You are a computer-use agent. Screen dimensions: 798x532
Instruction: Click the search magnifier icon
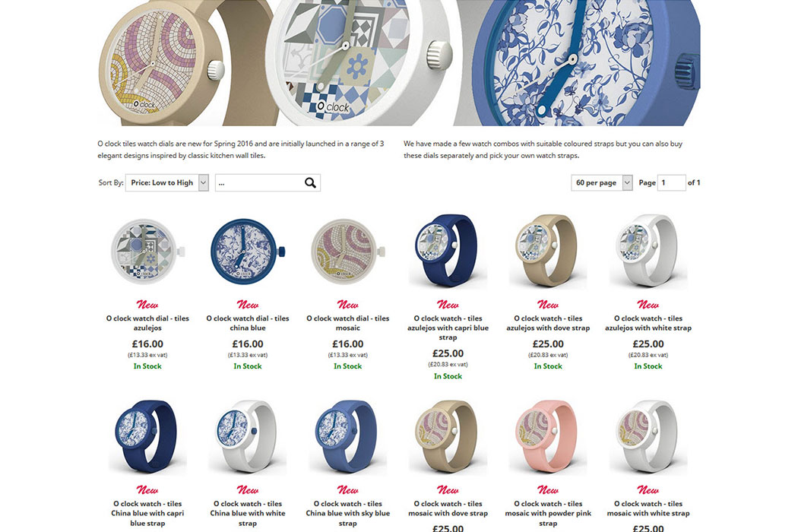(310, 182)
